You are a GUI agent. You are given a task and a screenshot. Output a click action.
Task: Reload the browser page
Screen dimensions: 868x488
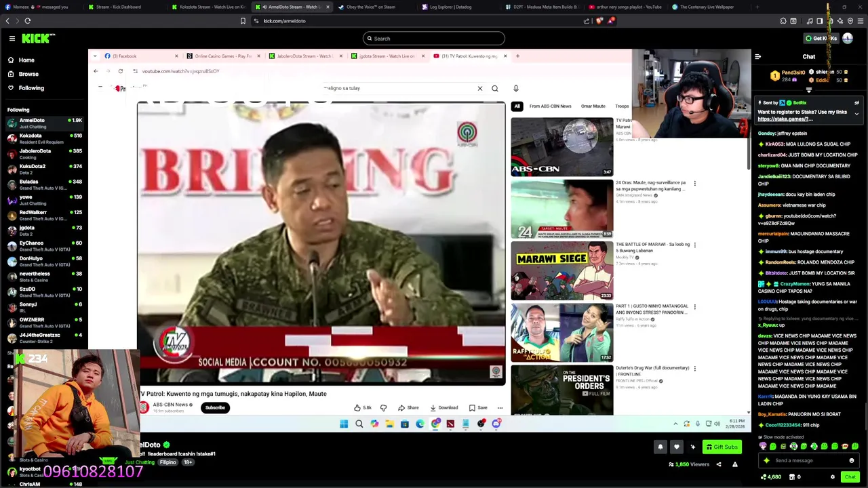28,21
